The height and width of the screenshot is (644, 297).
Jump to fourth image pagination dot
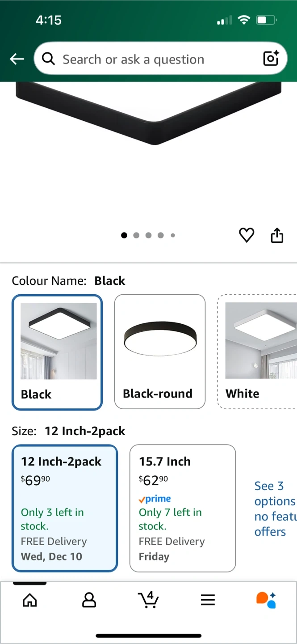[x=160, y=235]
